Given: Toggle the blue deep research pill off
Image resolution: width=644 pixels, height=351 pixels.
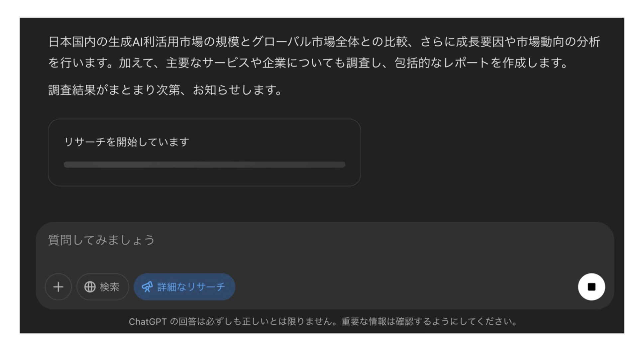Looking at the screenshot, I should (x=184, y=287).
